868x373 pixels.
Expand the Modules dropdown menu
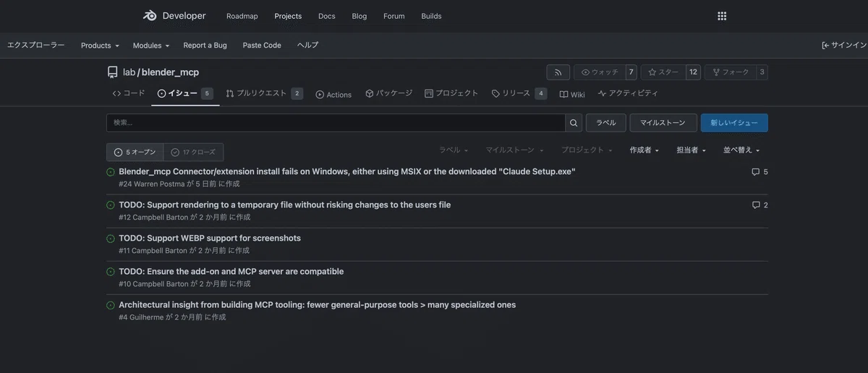click(x=151, y=45)
